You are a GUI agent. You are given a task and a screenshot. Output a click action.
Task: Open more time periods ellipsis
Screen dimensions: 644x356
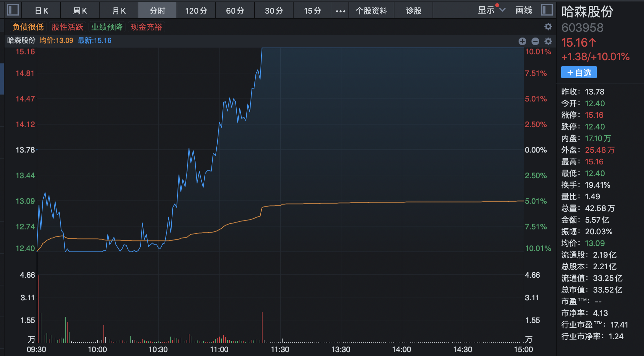pyautogui.click(x=340, y=11)
